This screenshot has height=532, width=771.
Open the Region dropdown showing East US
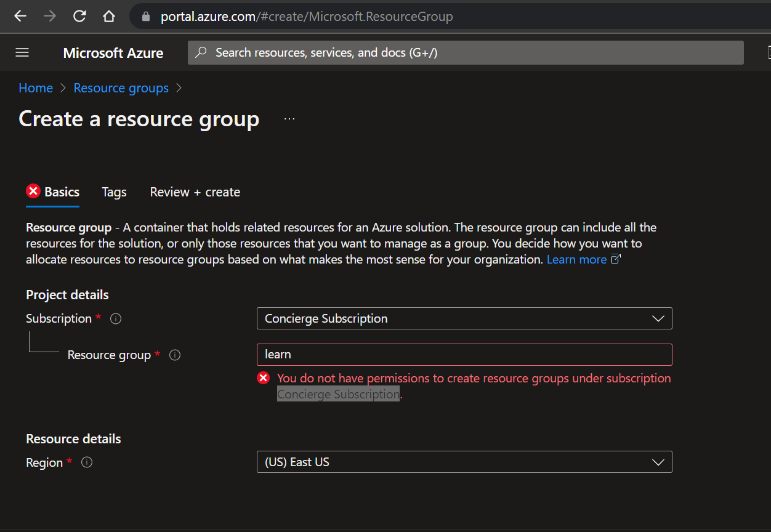pyautogui.click(x=658, y=462)
